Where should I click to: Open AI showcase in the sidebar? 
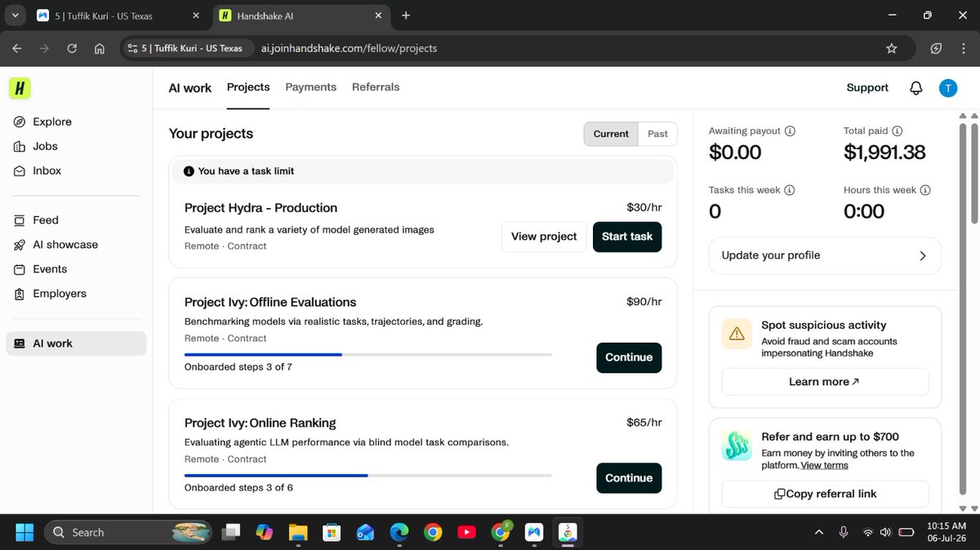coord(56,245)
